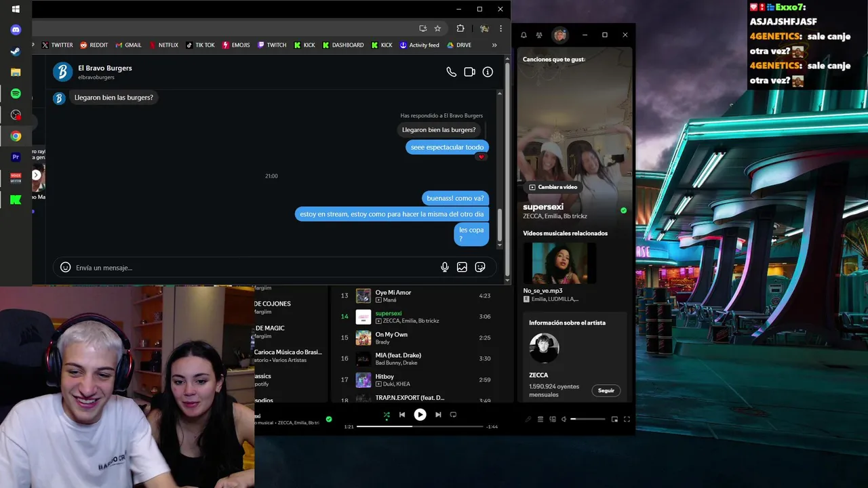The height and width of the screenshot is (488, 868).
Task: Open Spotify friend activity icon
Action: click(539, 35)
